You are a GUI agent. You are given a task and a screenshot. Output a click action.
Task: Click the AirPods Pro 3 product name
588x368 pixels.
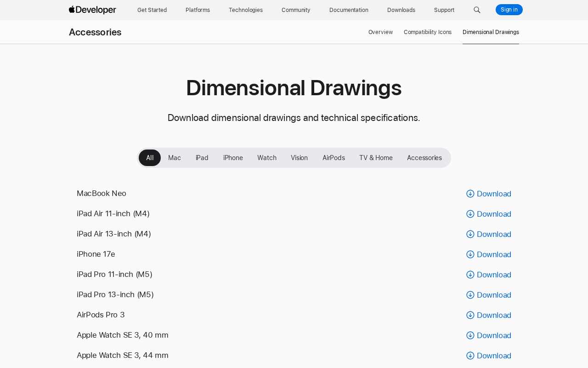coord(101,315)
